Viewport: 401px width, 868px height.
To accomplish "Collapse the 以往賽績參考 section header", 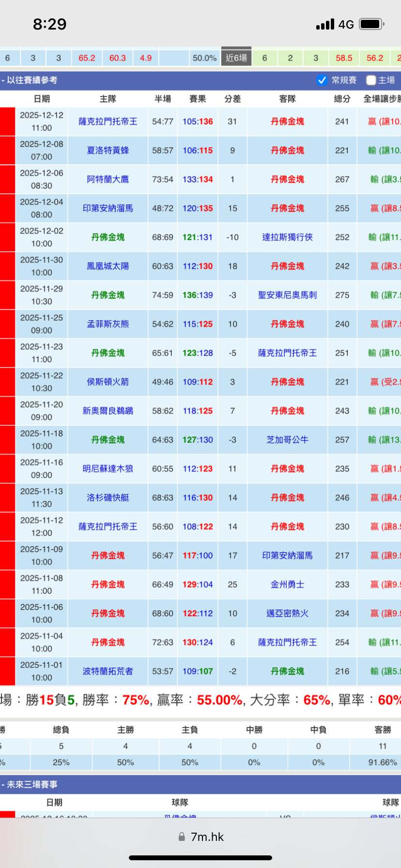I will (30, 80).
